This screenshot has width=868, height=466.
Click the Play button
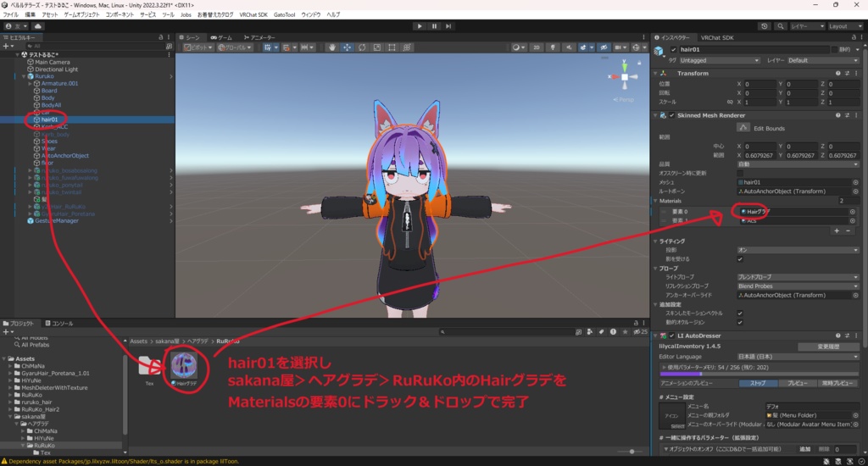[x=420, y=26]
